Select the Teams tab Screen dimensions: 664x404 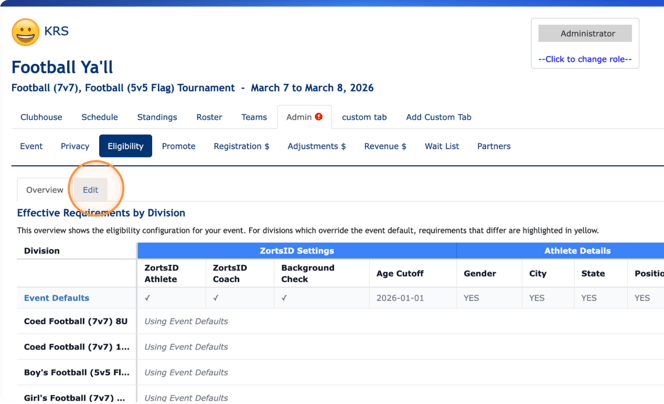pos(254,117)
